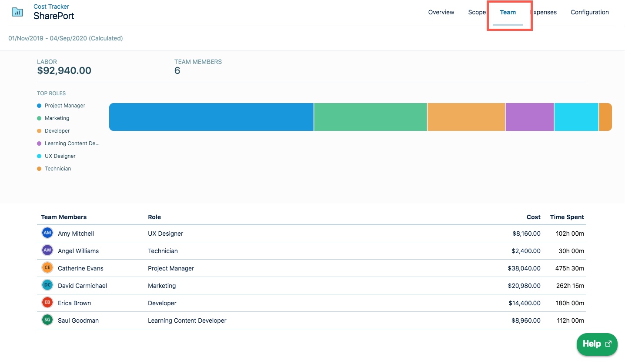Open the green Help button
Viewport: 625px width, 364px height.
pyautogui.click(x=597, y=344)
